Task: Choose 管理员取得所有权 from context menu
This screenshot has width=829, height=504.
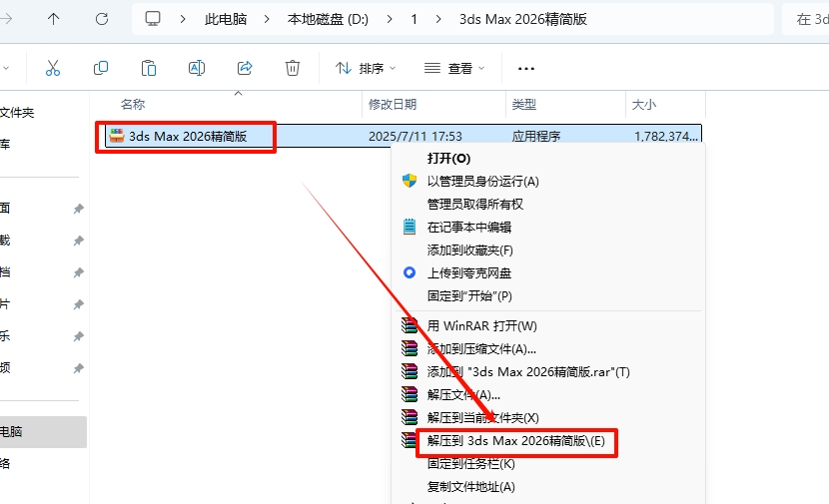Action: tap(474, 204)
